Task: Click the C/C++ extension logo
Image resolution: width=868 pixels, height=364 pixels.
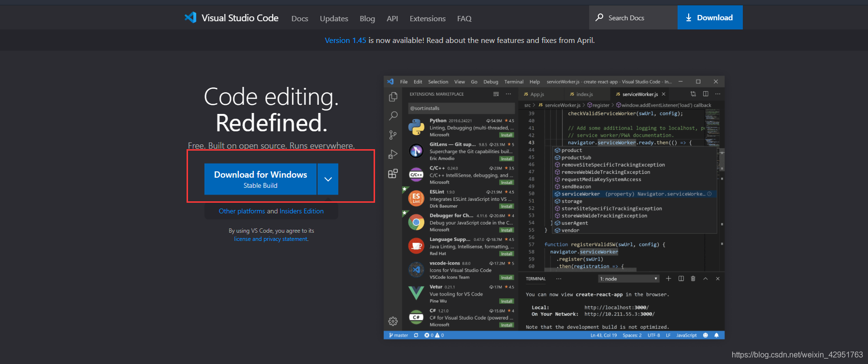Action: [x=416, y=175]
